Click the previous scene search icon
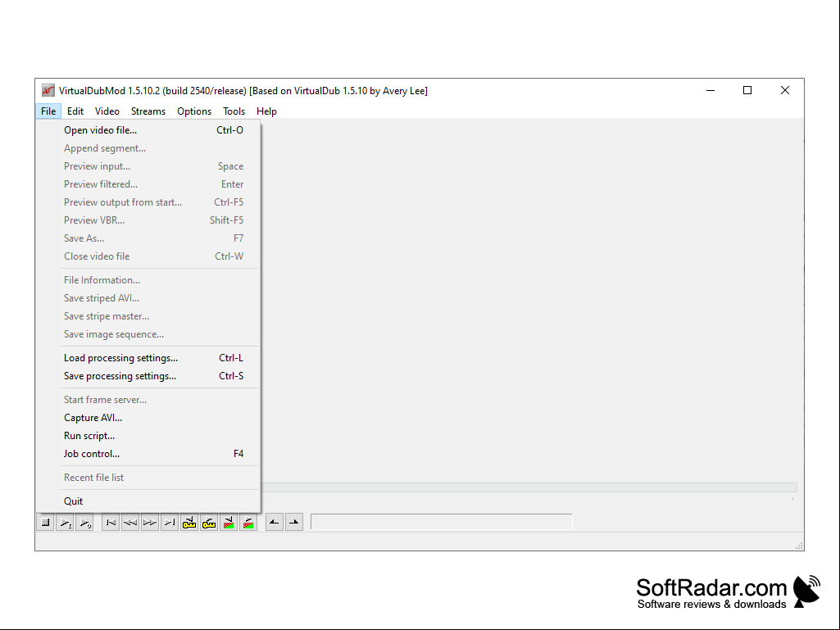This screenshot has height=630, width=840. [x=229, y=523]
